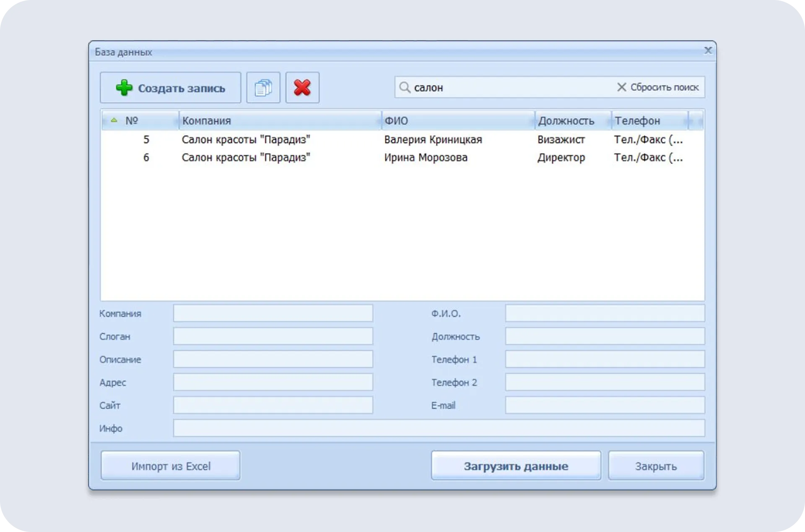Click the red delete record icon
Viewport: 805px width, 532px height.
click(x=302, y=88)
